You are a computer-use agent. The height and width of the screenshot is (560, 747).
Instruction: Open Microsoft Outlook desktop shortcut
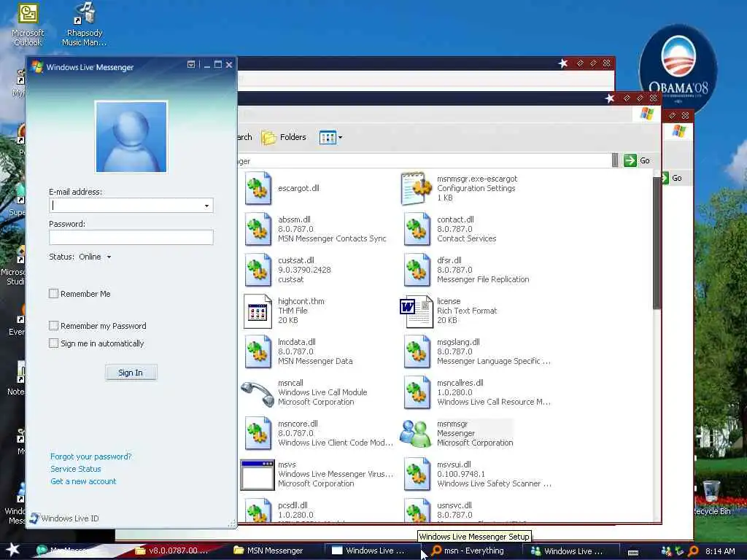[x=28, y=25]
